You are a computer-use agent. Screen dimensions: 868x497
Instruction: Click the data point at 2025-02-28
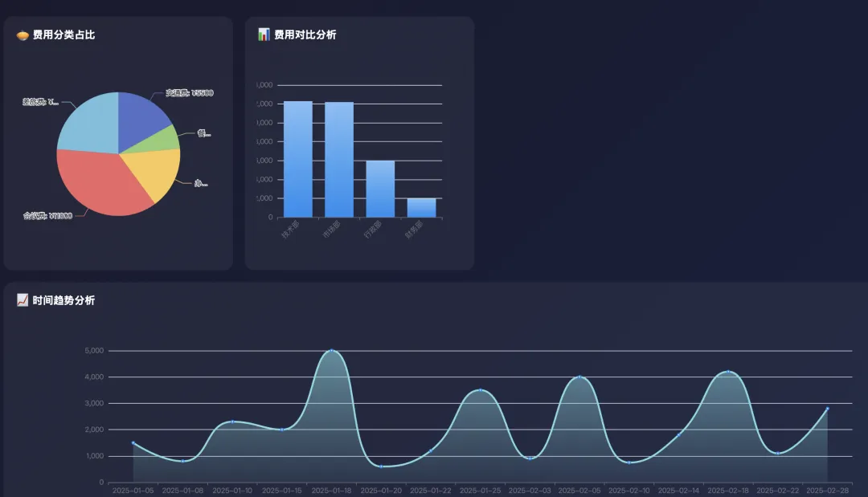pyautogui.click(x=828, y=409)
